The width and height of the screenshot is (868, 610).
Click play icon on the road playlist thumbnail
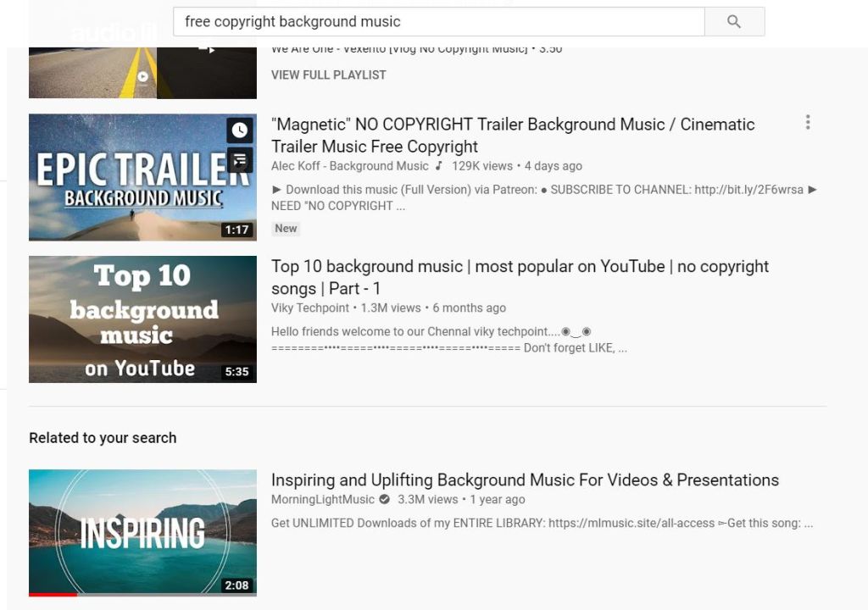coord(142,77)
